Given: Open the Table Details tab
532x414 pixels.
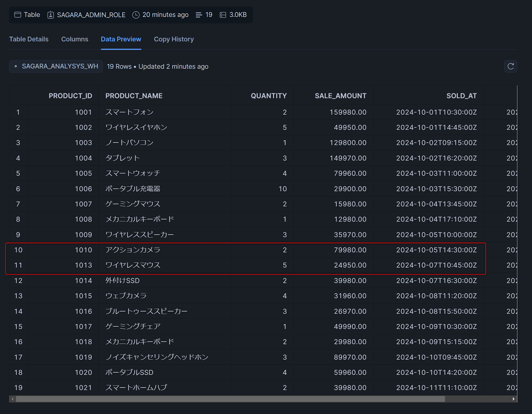Looking at the screenshot, I should click(29, 39).
